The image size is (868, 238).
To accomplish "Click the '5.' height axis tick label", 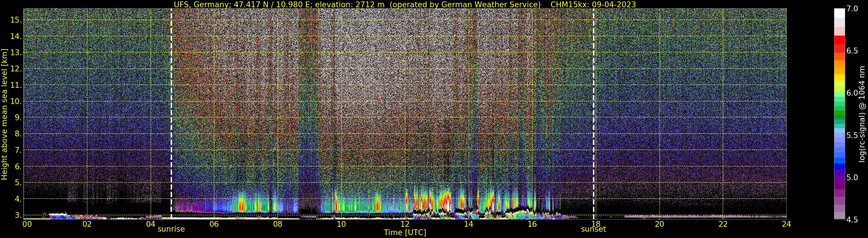I will click(x=18, y=183).
